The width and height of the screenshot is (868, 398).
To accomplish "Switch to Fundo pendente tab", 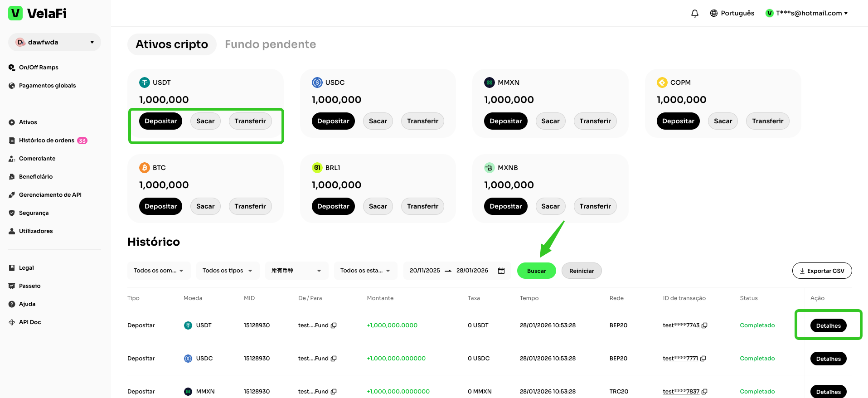I will [x=270, y=44].
